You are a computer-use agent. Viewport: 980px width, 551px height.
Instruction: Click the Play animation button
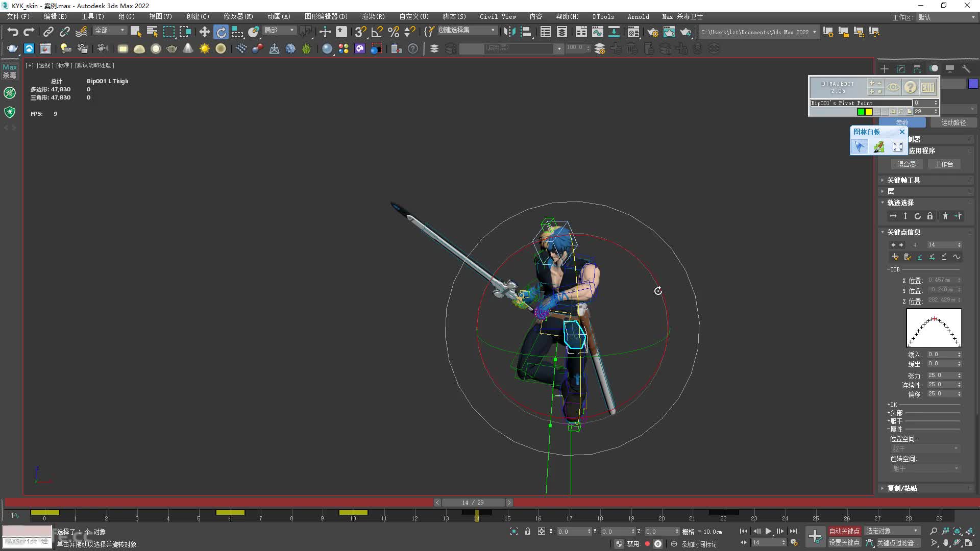click(768, 531)
